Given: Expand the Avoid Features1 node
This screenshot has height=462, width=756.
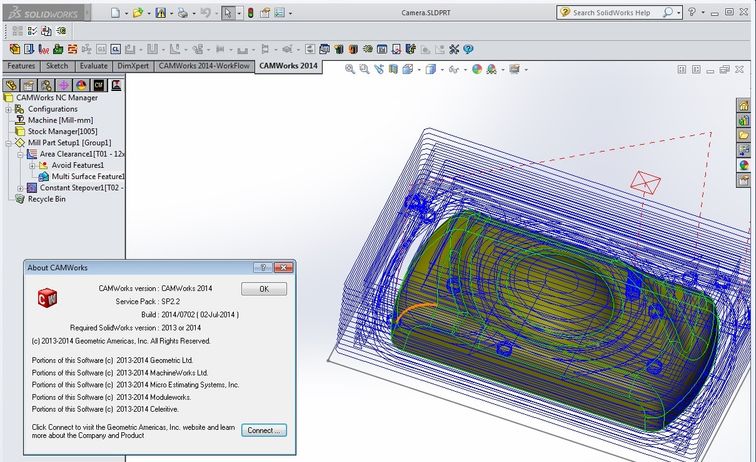Looking at the screenshot, I should click(32, 165).
